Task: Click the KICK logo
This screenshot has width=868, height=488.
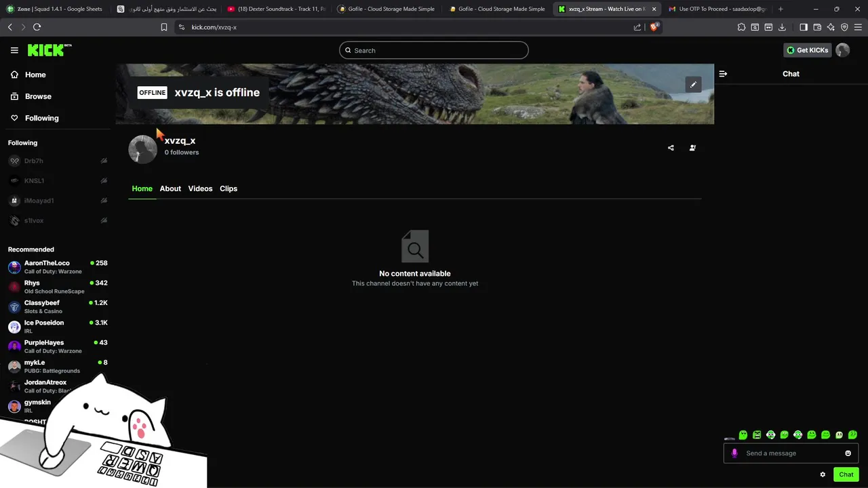Action: pos(49,50)
